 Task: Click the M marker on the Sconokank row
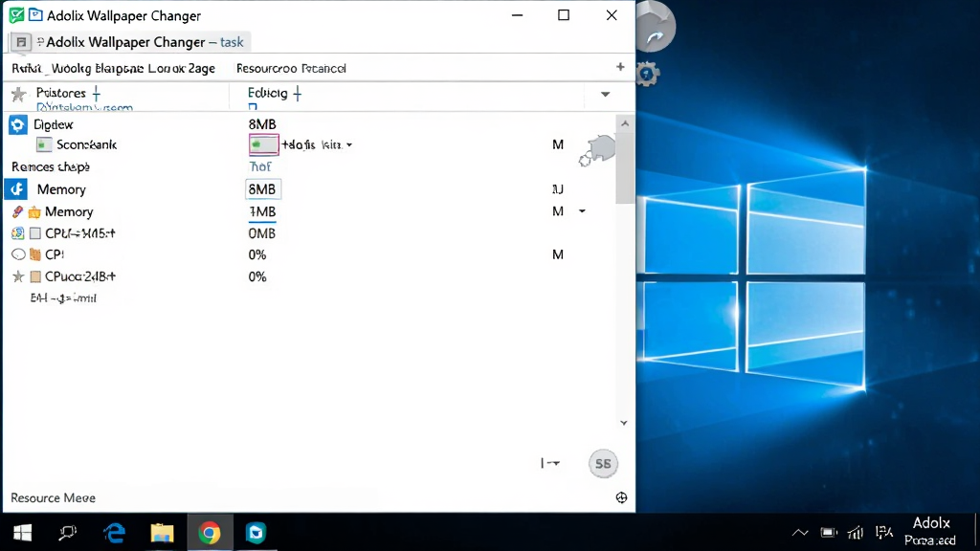pyautogui.click(x=558, y=145)
